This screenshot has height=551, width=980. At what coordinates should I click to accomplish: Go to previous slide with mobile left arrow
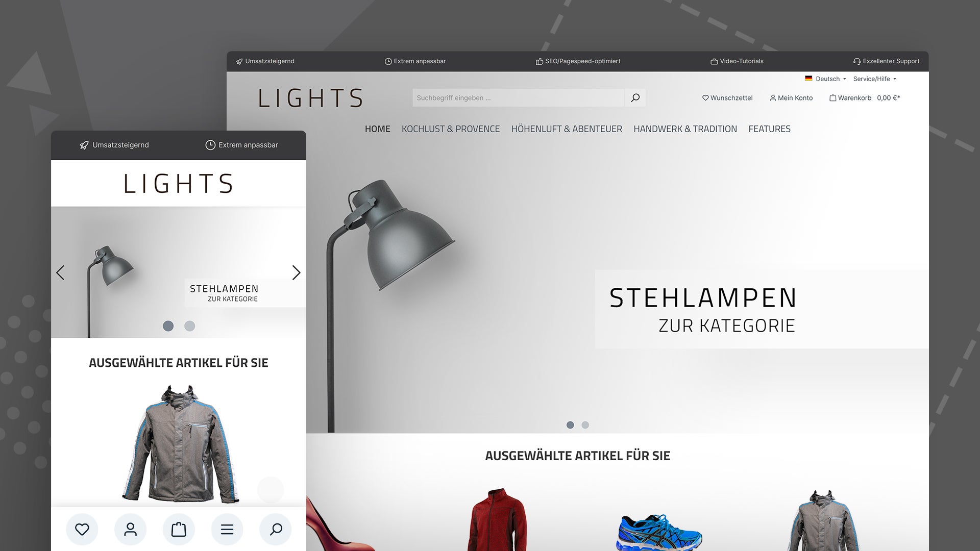tap(60, 272)
